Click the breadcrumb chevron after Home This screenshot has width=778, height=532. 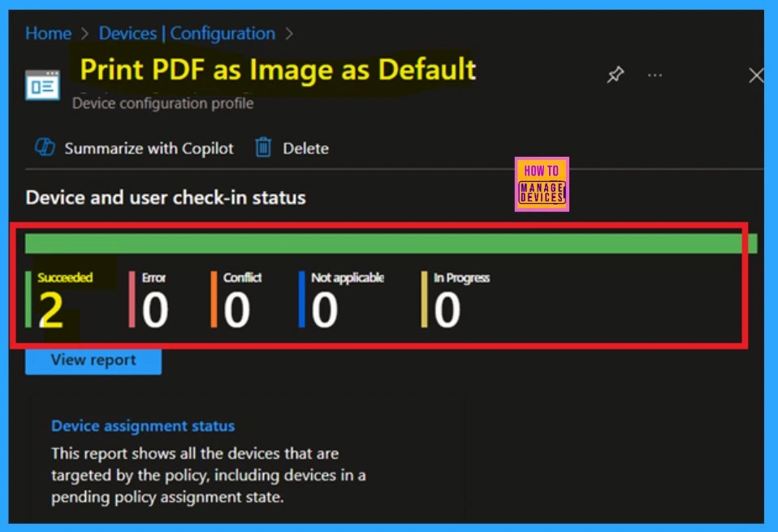84,34
